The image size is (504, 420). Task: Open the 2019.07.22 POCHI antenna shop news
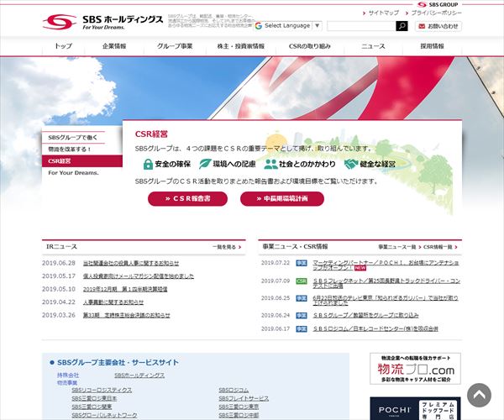386,265
